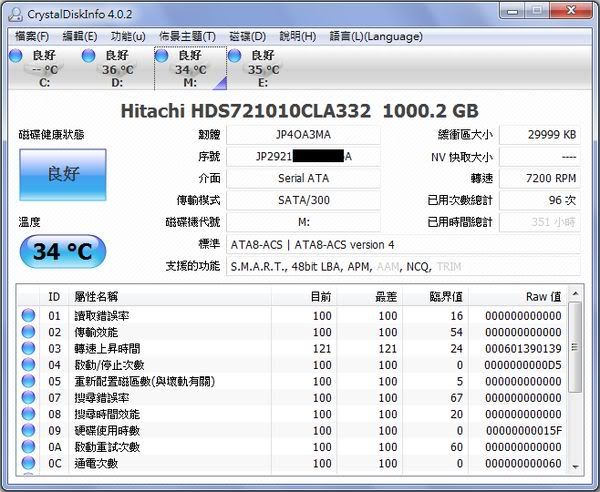Click blue status icon for attribute 07
This screenshot has height=492, width=600.
[x=28, y=398]
